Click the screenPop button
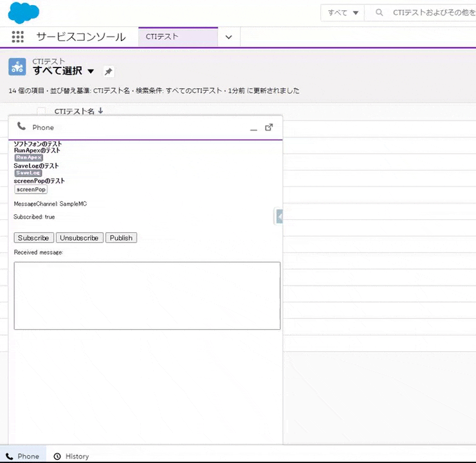The height and width of the screenshot is (463, 476). 31,189
